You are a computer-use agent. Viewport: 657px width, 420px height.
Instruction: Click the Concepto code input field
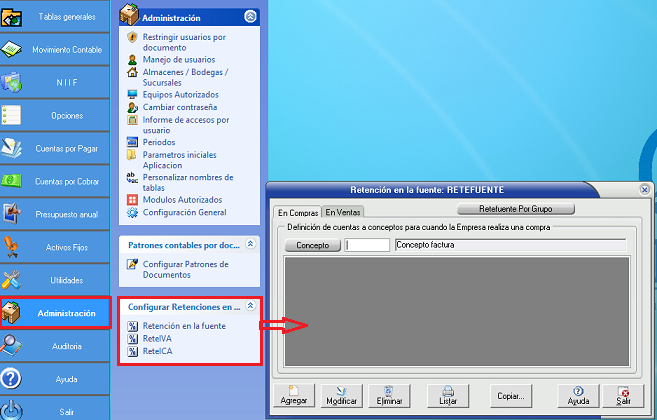[x=367, y=244]
